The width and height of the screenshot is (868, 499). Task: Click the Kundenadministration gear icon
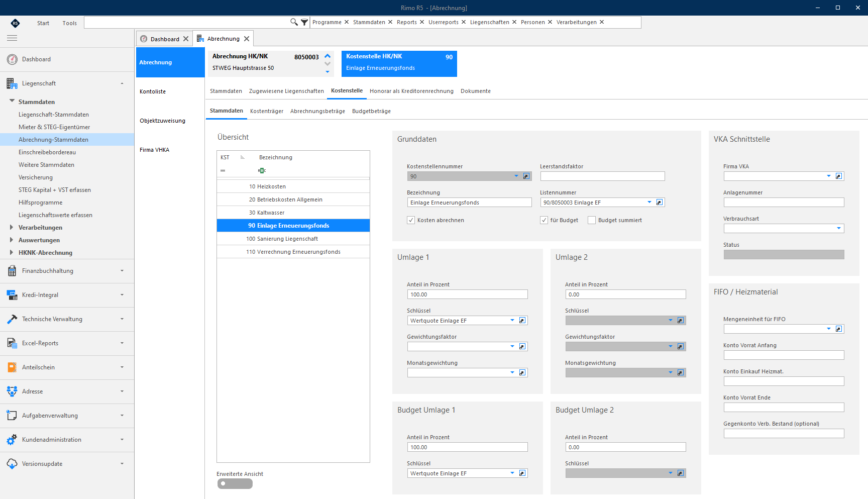point(12,440)
